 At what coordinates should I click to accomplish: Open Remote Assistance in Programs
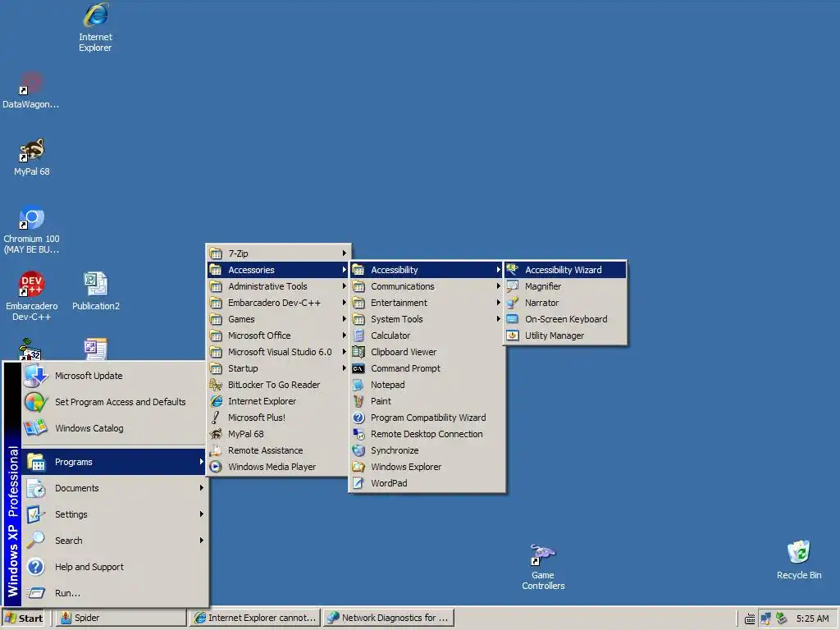click(x=278, y=450)
